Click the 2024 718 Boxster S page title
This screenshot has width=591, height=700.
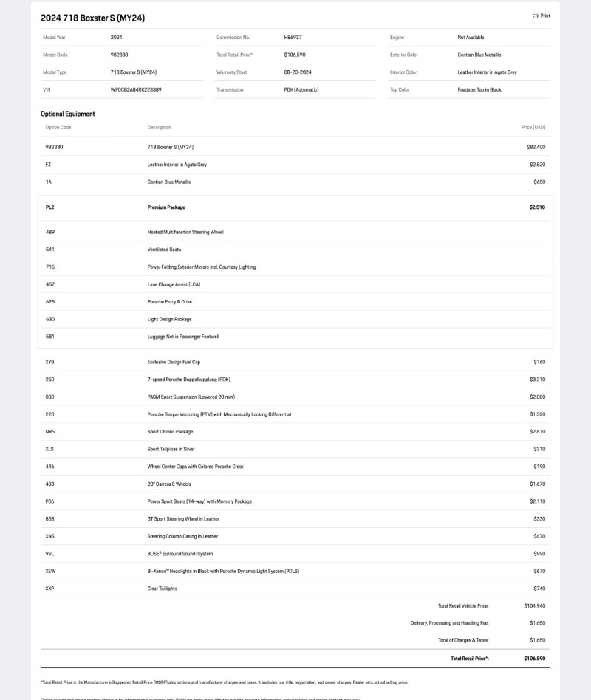pyautogui.click(x=92, y=18)
